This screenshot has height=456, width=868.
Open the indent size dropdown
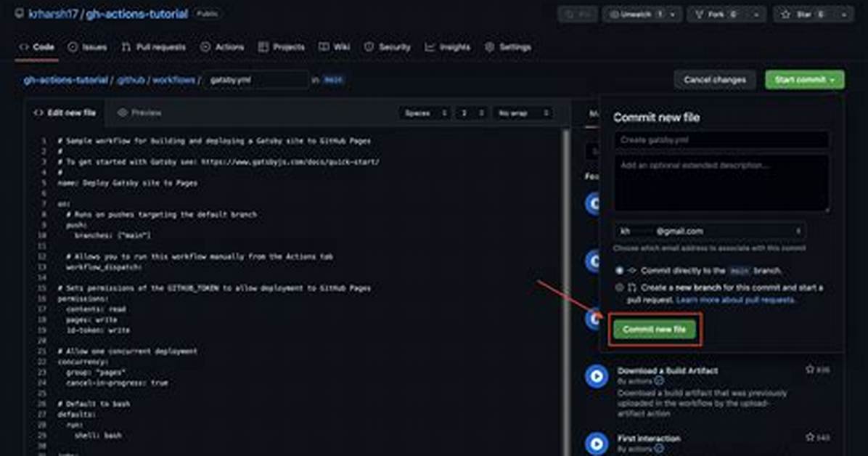click(x=472, y=113)
